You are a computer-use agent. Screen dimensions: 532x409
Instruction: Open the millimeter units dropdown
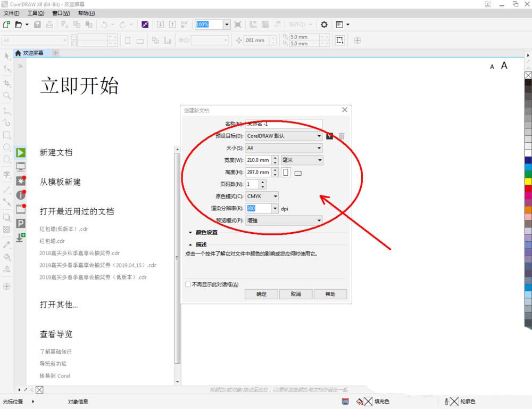click(x=302, y=160)
